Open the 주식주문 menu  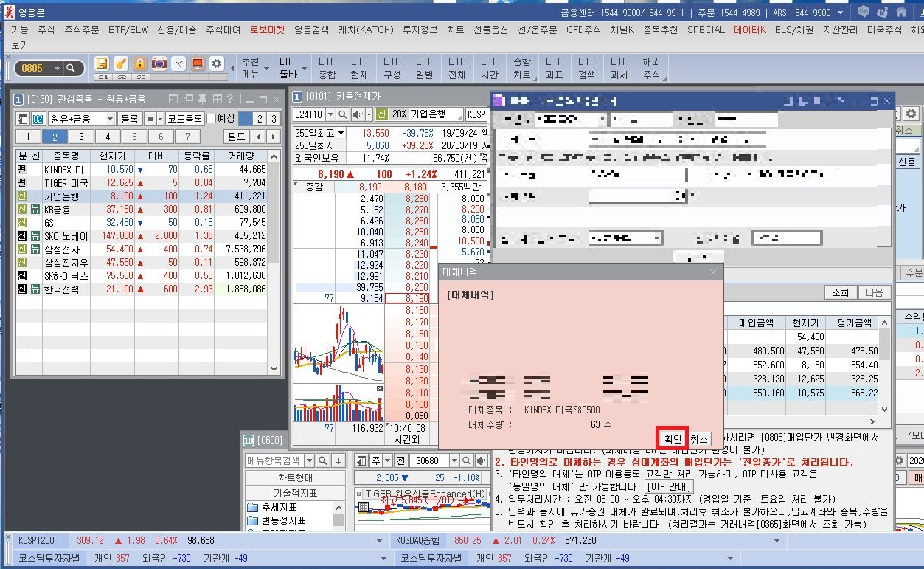[x=81, y=30]
